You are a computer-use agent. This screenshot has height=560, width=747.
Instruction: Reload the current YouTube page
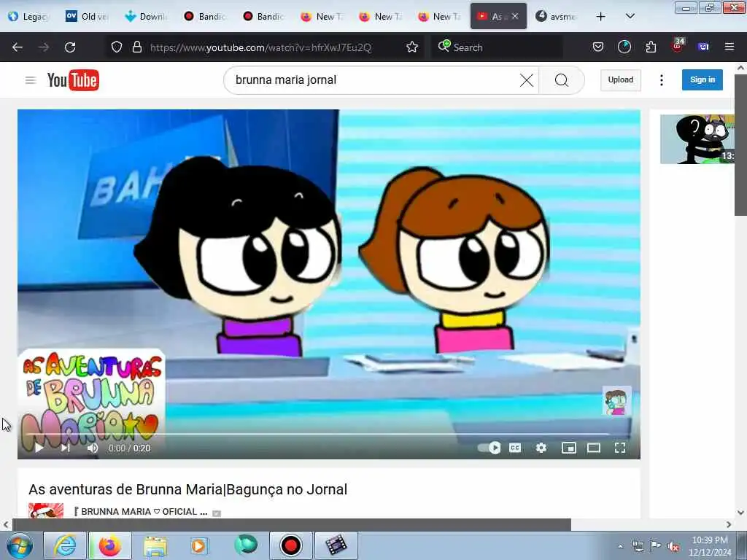click(70, 47)
